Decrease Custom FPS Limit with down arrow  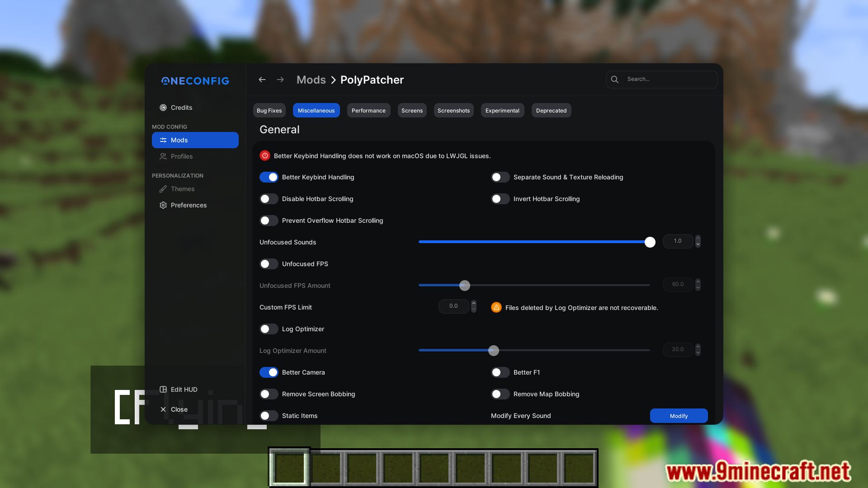click(x=474, y=310)
